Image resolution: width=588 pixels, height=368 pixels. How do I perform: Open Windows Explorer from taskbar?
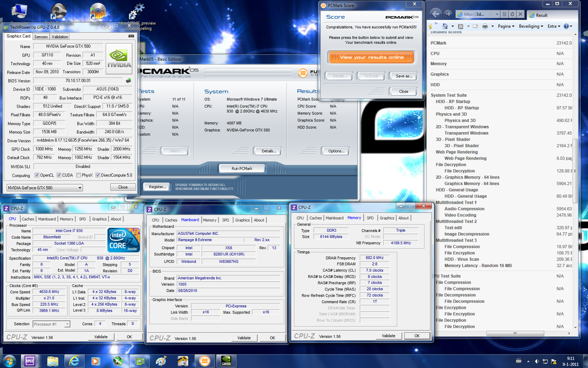pos(53,361)
